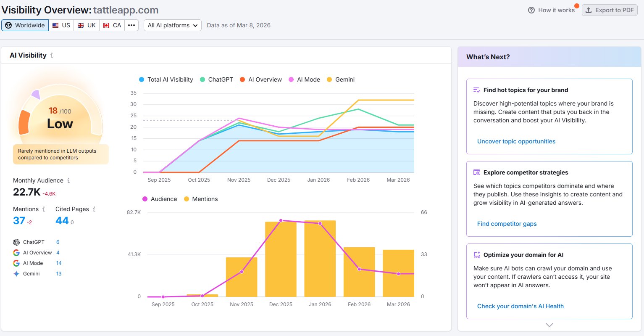
Task: Click Google icon beside AI Overview row
Action: point(16,253)
